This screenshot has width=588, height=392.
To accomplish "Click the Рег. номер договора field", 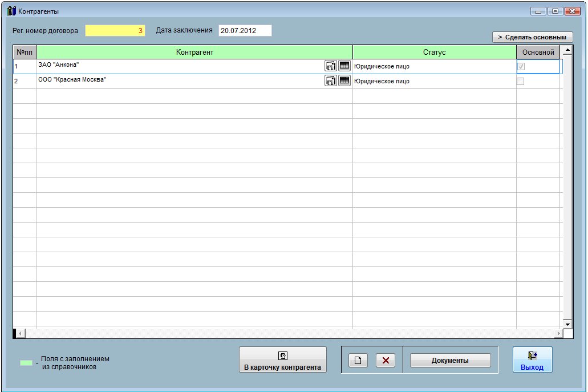I will pos(115,31).
